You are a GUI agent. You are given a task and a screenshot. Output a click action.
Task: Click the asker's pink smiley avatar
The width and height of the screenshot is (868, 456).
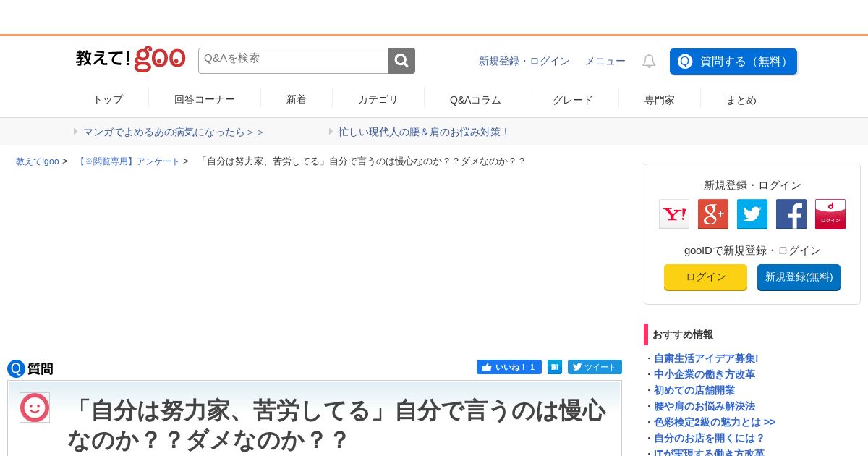pos(35,408)
